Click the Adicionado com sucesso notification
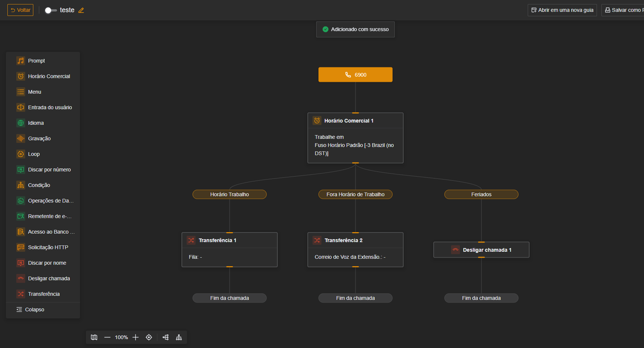 click(x=356, y=29)
